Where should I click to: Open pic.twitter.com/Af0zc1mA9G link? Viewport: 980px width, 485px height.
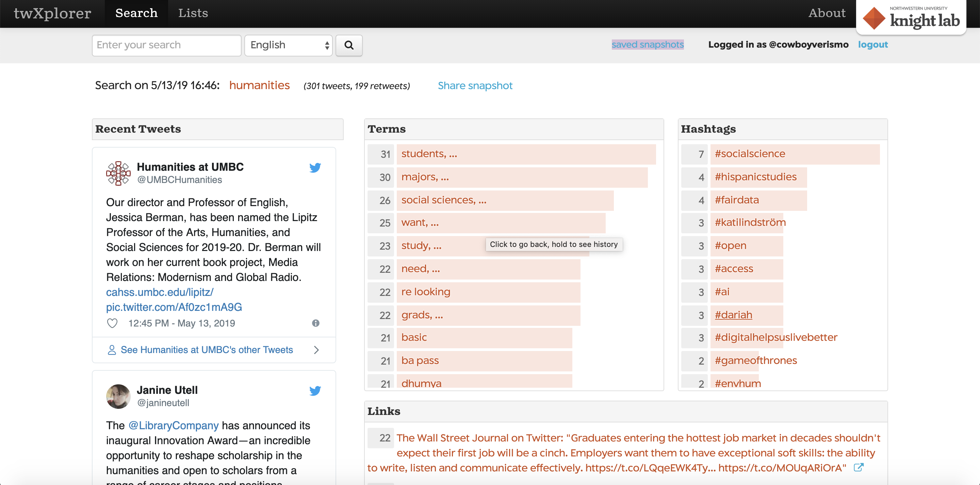(174, 307)
